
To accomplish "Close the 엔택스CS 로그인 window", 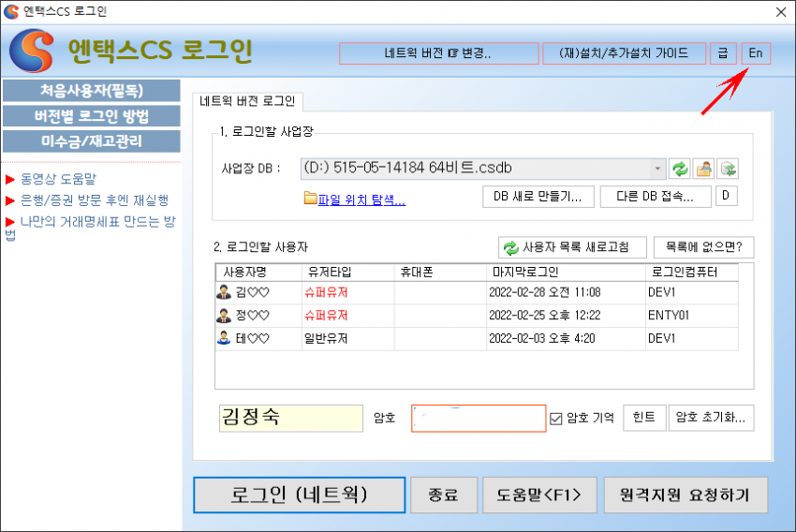I will (781, 12).
